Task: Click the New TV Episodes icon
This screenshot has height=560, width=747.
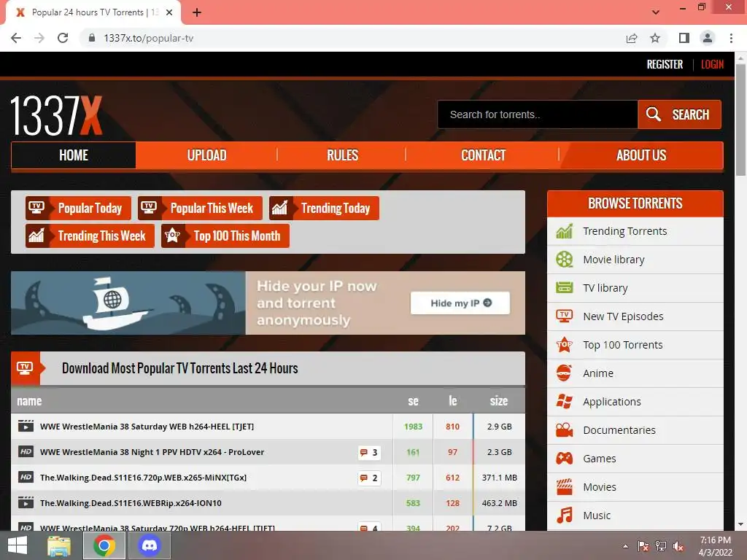Action: point(565,316)
